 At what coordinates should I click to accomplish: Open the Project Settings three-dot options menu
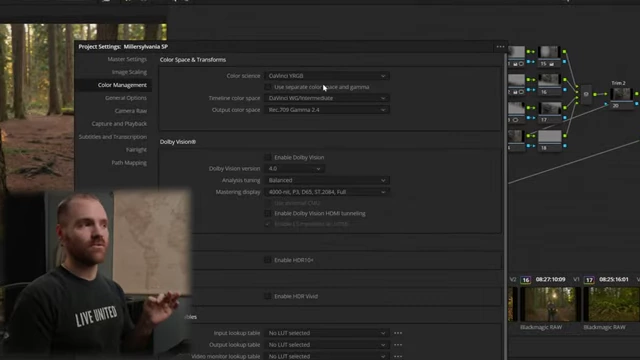pyautogui.click(x=500, y=47)
